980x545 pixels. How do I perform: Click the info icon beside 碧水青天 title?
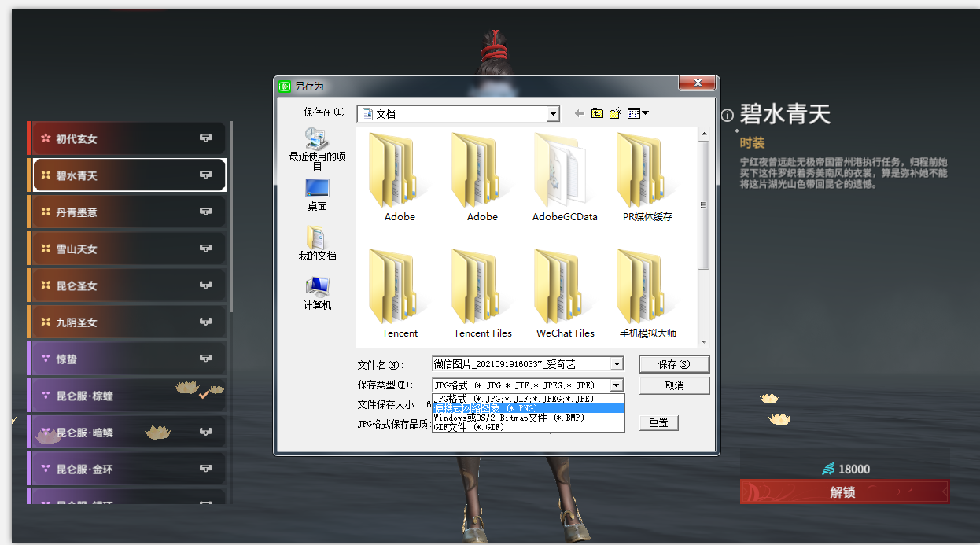tap(728, 116)
